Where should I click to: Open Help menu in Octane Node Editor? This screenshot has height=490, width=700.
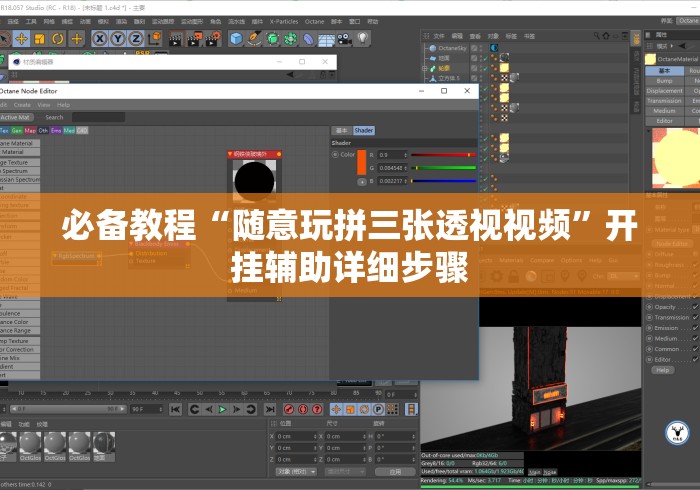click(63, 105)
